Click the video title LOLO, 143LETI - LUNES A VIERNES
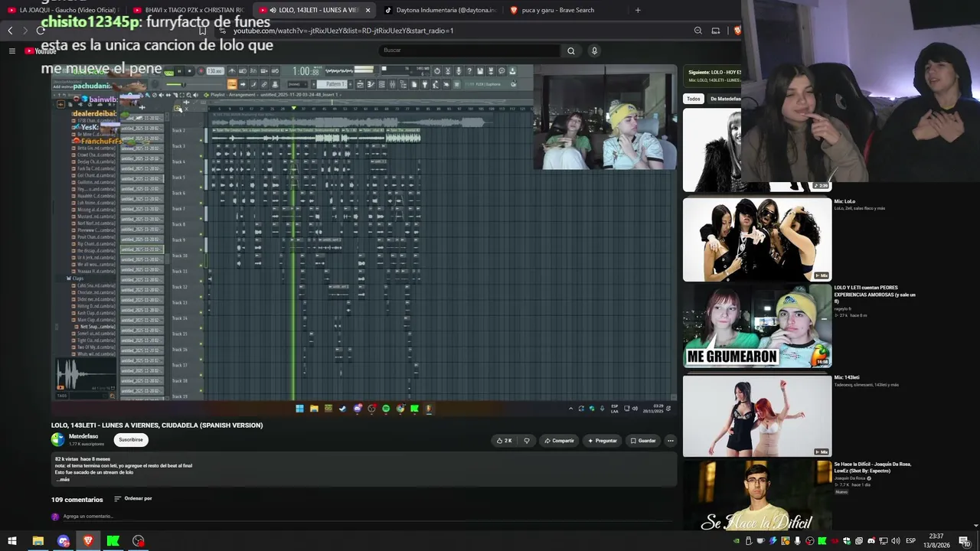This screenshot has height=551, width=980. point(157,425)
